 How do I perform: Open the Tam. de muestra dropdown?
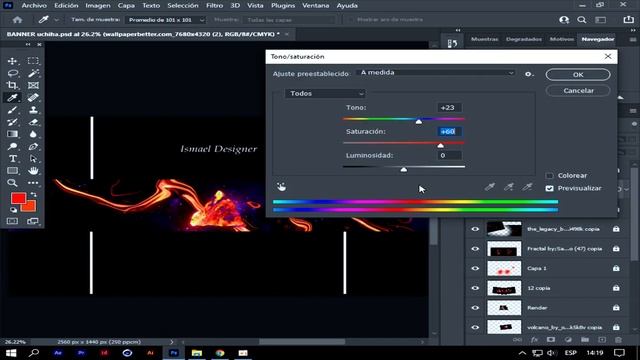165,20
